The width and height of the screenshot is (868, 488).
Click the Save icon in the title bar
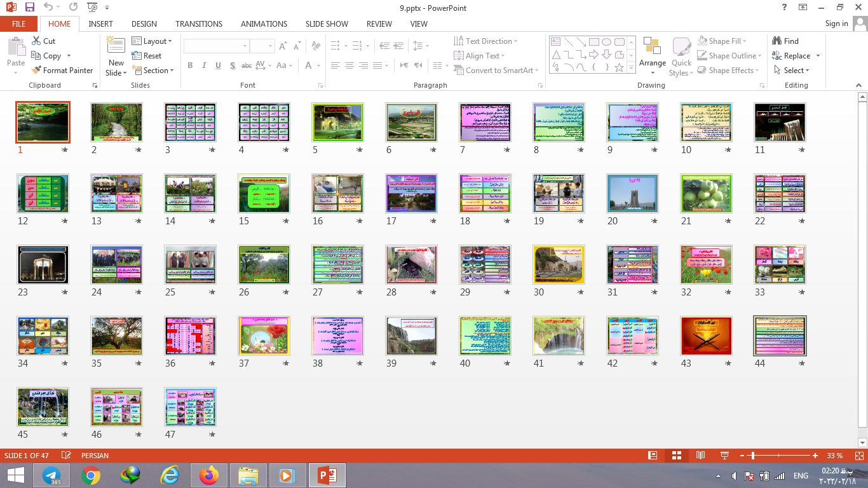coord(30,8)
